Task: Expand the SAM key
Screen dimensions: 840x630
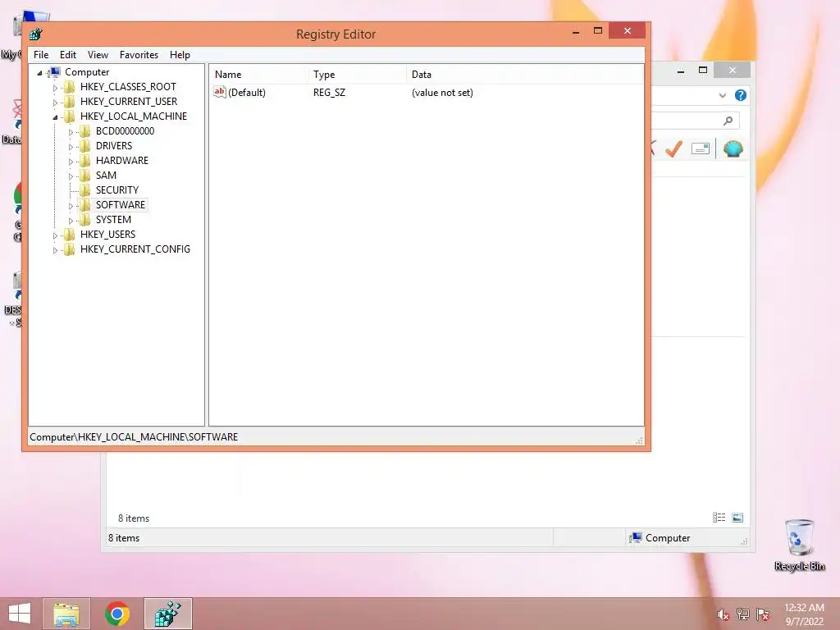Action: [x=71, y=176]
